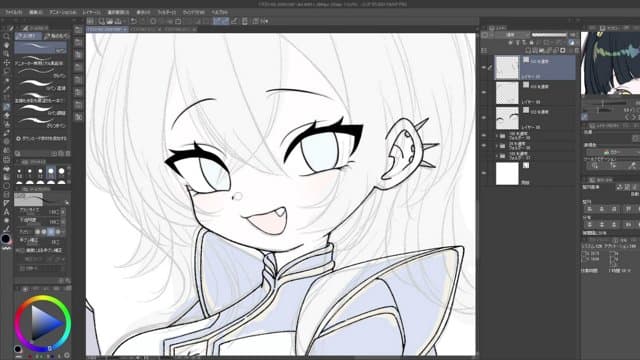The height and width of the screenshot is (360, 640).
Task: Hide the white paper layer
Action: click(x=484, y=173)
